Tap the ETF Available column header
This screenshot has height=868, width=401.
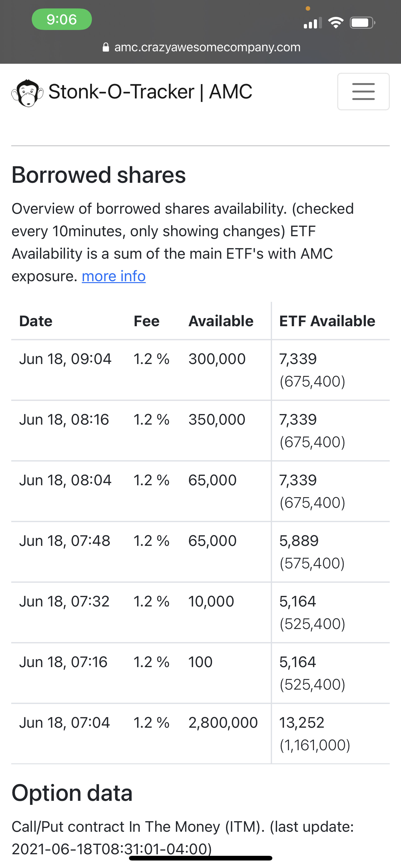(327, 321)
